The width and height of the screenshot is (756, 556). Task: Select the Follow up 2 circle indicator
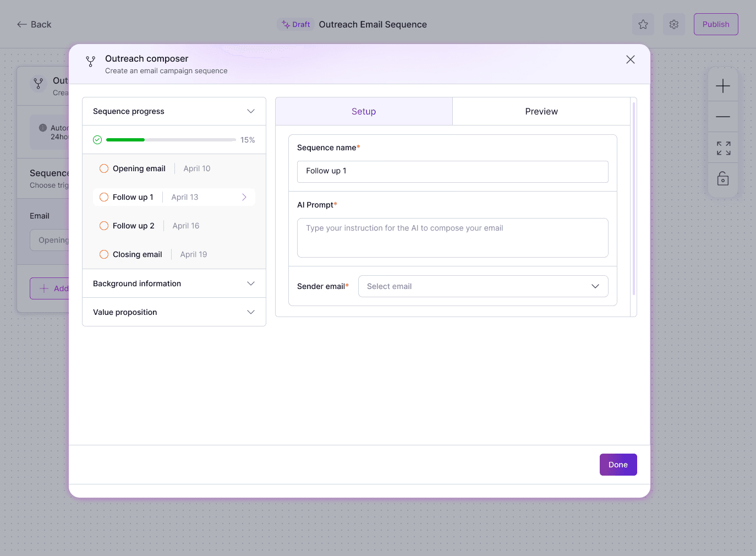[x=104, y=226]
